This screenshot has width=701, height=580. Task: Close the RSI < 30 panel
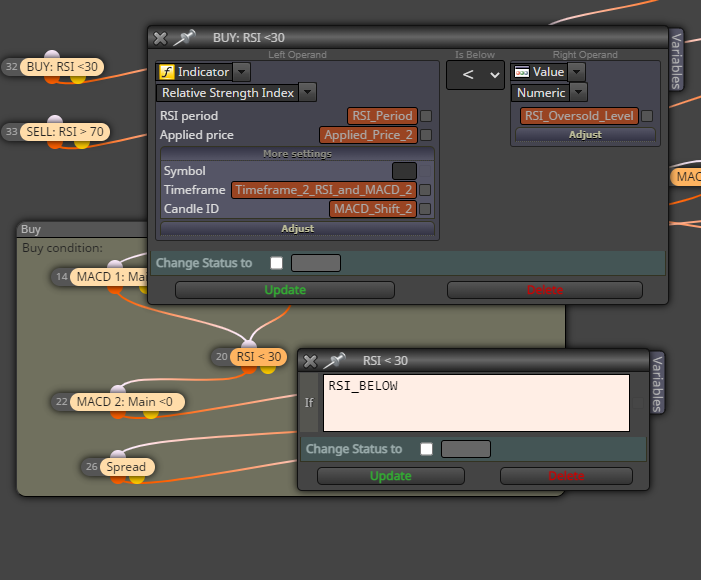(x=310, y=361)
